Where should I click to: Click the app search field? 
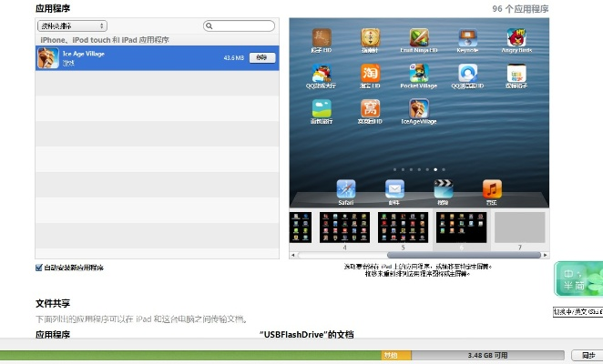point(240,26)
